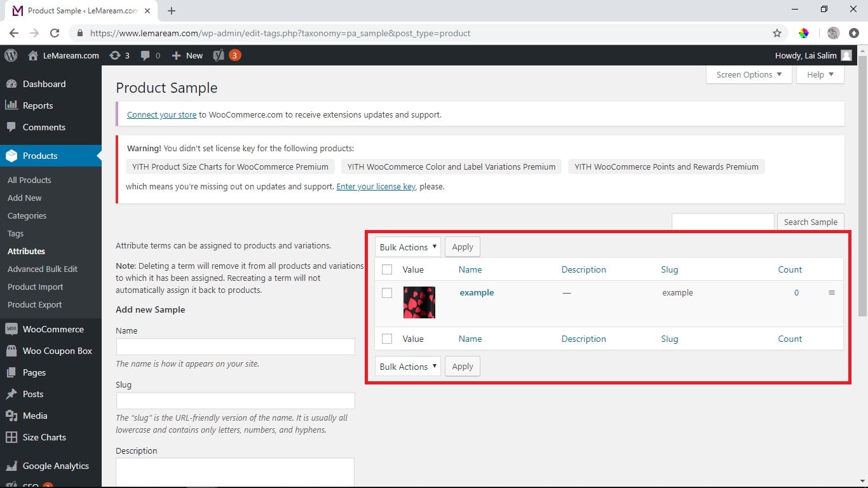
Task: Click the home icon beside LeMaream.com
Action: (33, 55)
